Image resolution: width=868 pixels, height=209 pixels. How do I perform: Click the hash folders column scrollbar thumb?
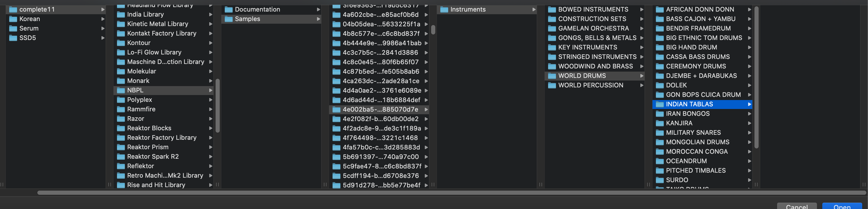(x=433, y=30)
